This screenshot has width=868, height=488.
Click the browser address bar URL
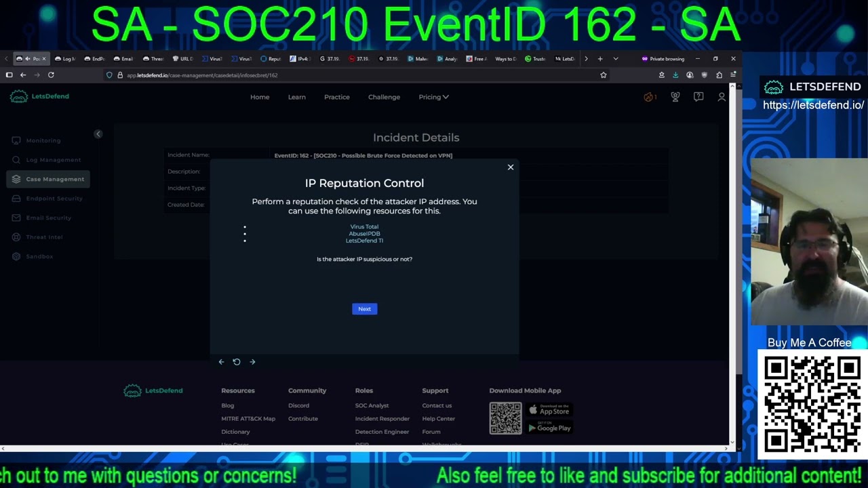(x=202, y=75)
